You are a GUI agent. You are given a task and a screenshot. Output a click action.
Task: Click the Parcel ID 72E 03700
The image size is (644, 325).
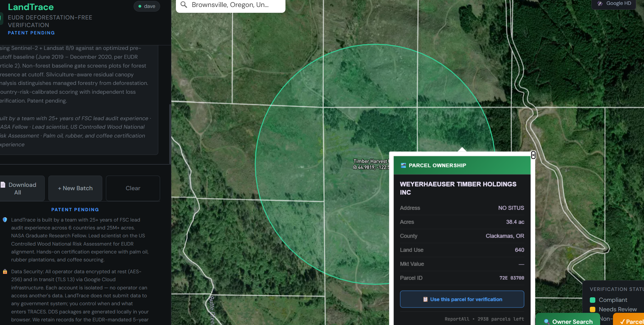click(x=512, y=278)
